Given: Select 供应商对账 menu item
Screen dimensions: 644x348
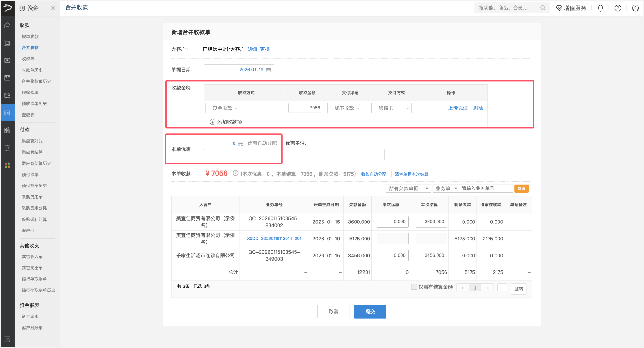Looking at the screenshot, I should point(32,141).
